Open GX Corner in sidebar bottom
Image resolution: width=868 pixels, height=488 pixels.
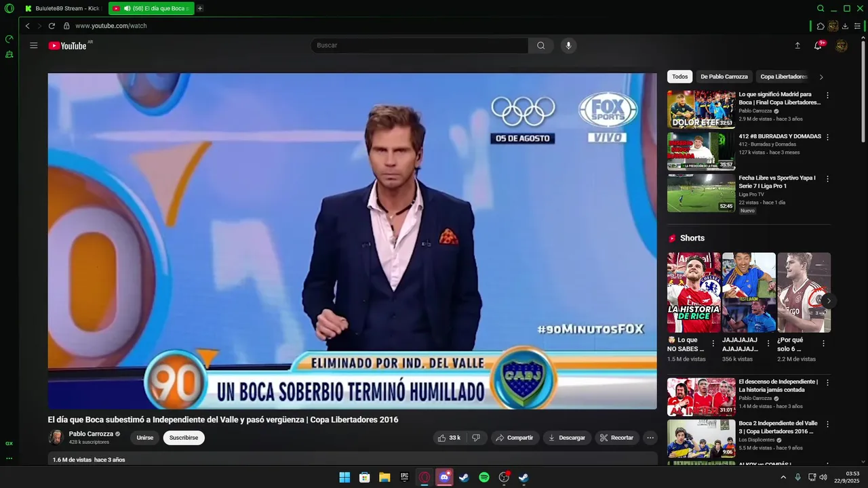click(x=9, y=443)
